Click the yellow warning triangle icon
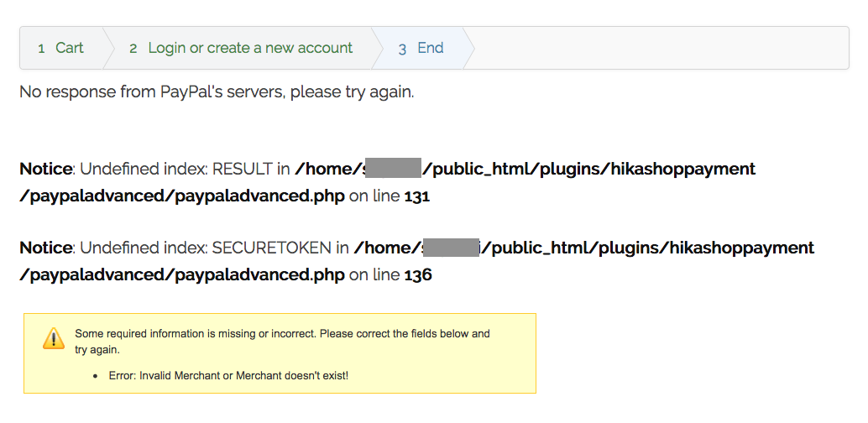 (54, 338)
